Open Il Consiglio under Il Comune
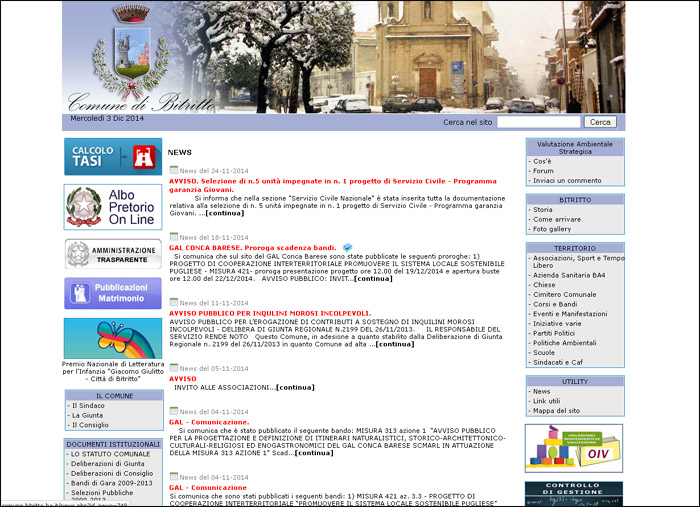 (x=90, y=425)
